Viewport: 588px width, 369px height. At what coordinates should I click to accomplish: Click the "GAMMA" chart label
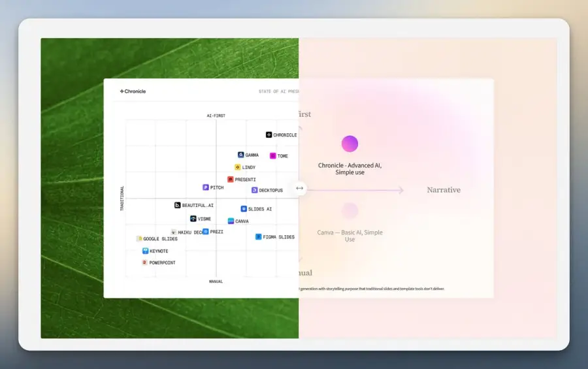click(252, 155)
